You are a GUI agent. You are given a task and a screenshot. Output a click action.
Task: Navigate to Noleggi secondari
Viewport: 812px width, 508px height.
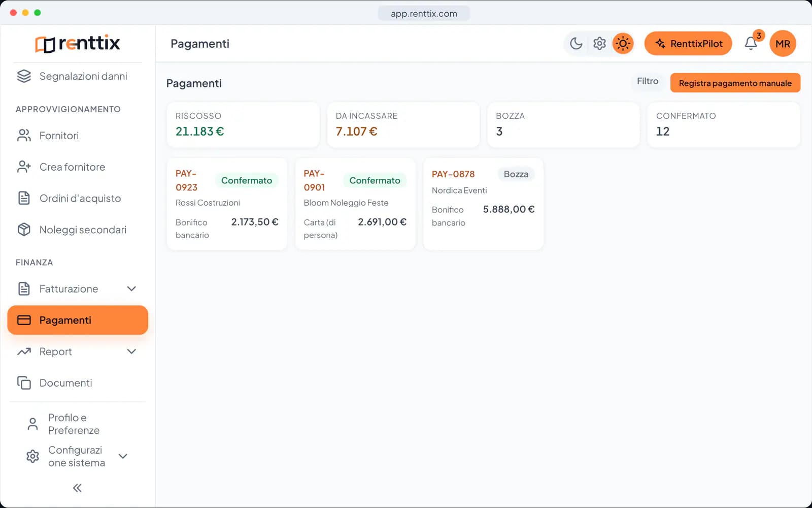pos(78,230)
